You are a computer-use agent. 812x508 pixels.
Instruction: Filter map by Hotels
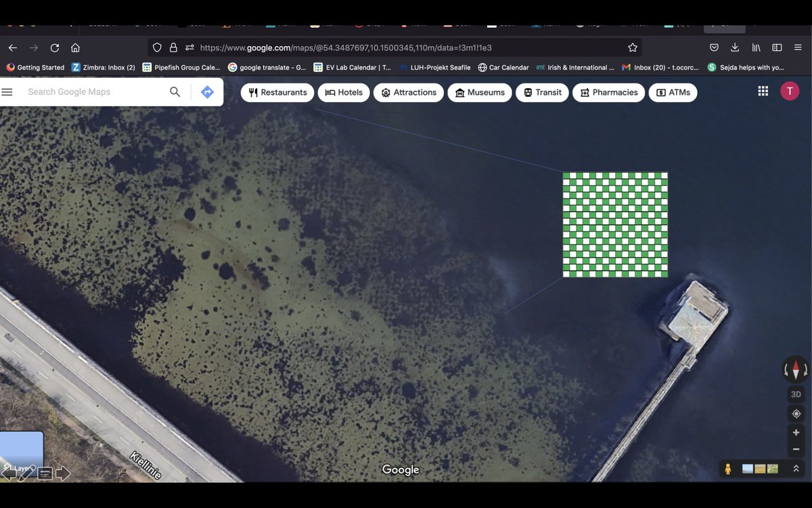[344, 92]
